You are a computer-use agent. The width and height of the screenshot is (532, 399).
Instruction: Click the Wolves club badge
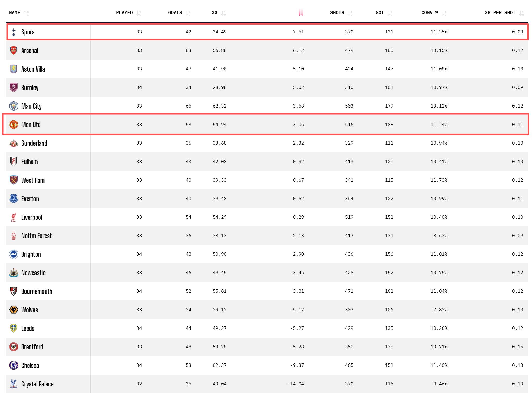(14, 310)
